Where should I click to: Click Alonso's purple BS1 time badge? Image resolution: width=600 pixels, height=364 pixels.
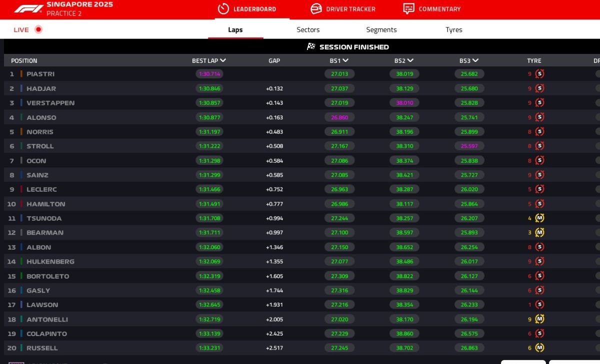pos(339,117)
